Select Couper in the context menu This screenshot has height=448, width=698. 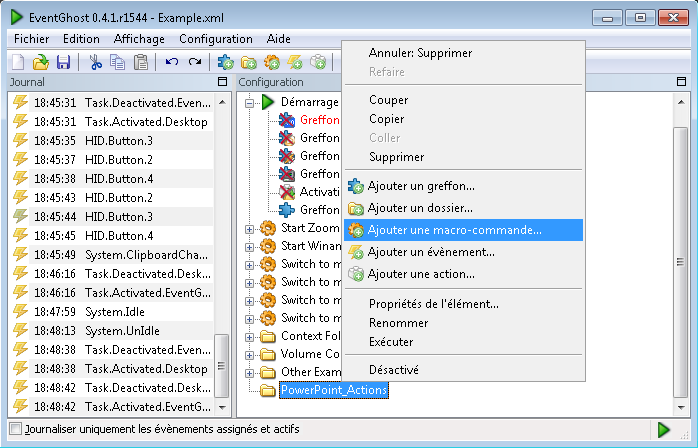pos(463,100)
